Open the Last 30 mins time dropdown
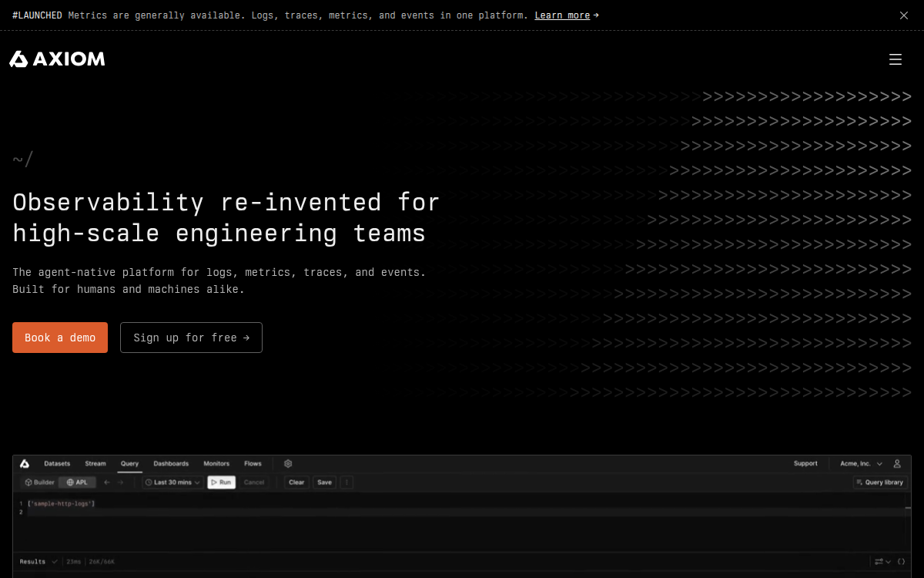The height and width of the screenshot is (578, 924). click(x=173, y=482)
